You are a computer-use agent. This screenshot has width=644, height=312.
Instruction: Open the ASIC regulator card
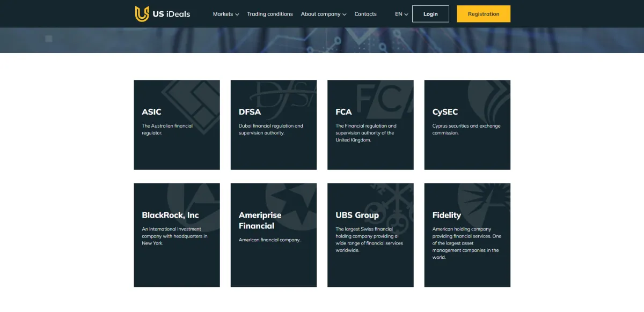[177, 125]
